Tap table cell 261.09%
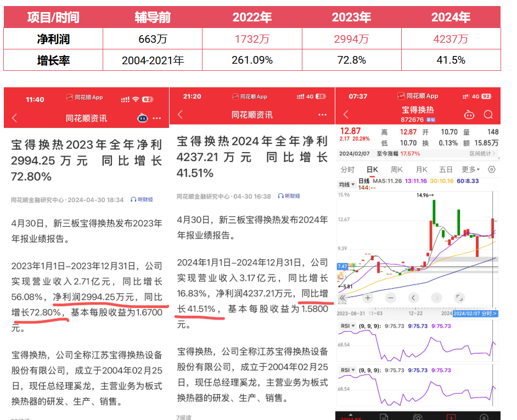The image size is (517, 420). click(252, 60)
